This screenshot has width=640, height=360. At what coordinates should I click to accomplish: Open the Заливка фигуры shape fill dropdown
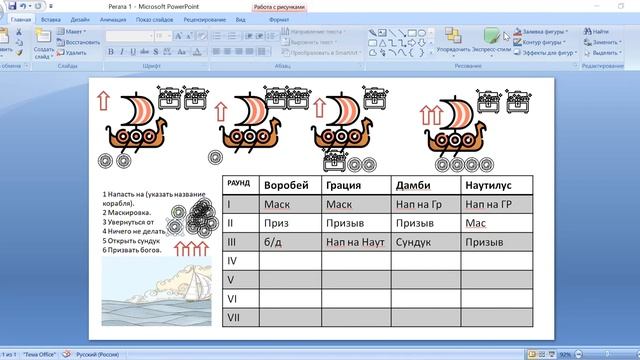coord(541,31)
